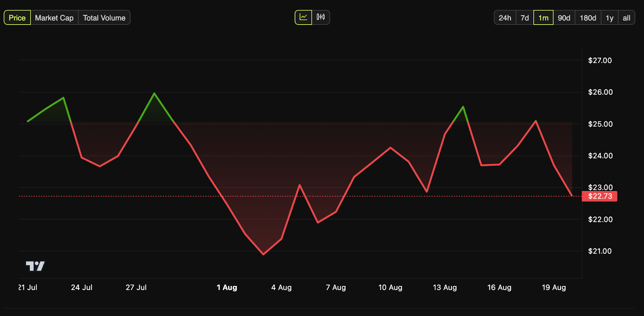Open the Market Cap tab
The width and height of the screenshot is (644, 316).
tap(54, 18)
